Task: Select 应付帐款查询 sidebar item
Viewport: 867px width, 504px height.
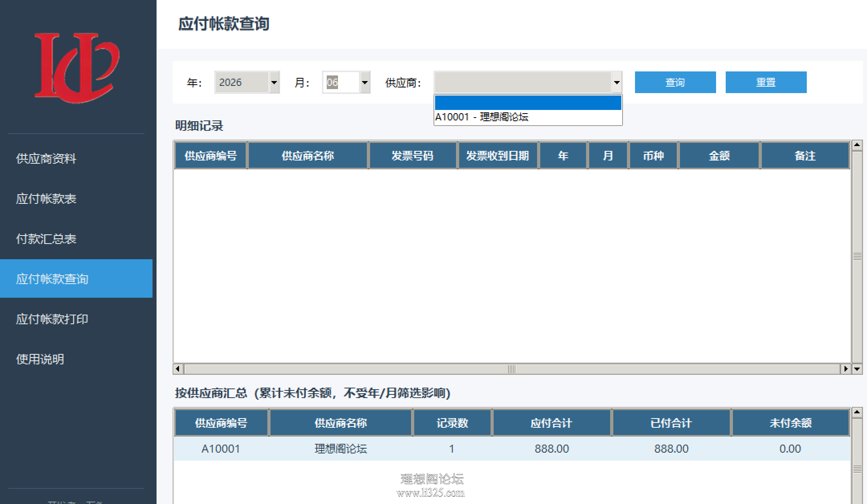Action: pyautogui.click(x=76, y=278)
